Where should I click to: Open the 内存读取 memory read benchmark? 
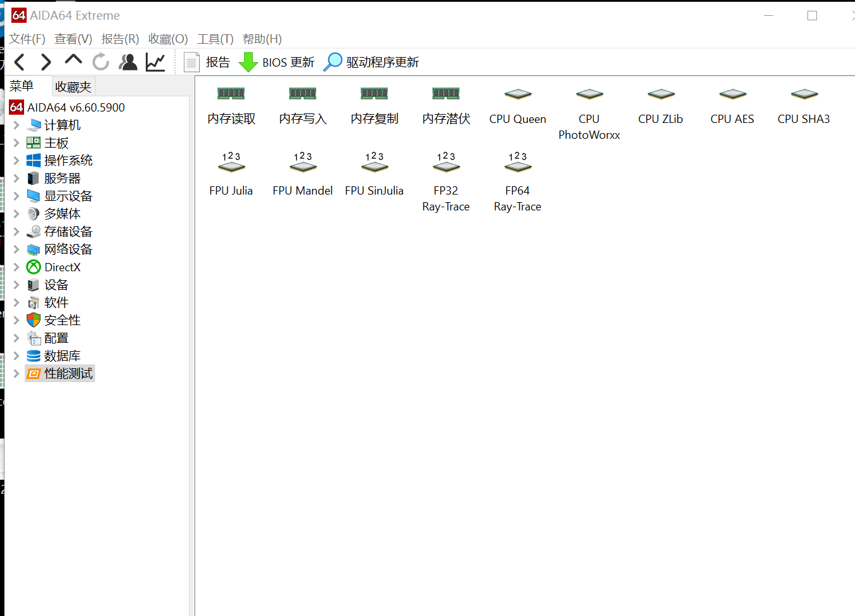coord(231,106)
